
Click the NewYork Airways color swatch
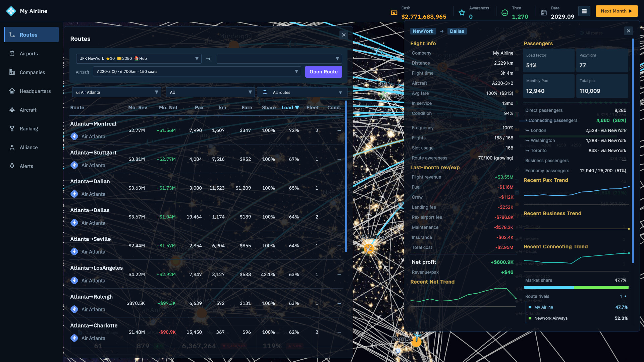click(x=530, y=318)
